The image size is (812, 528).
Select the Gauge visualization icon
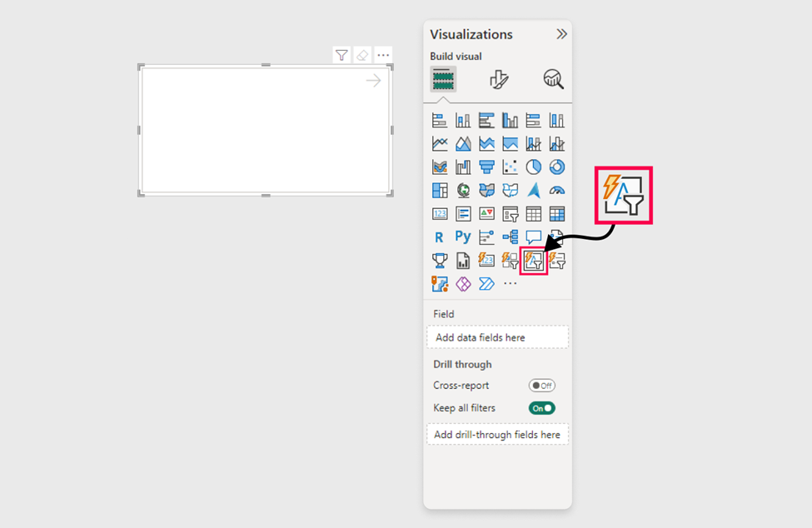[557, 191]
